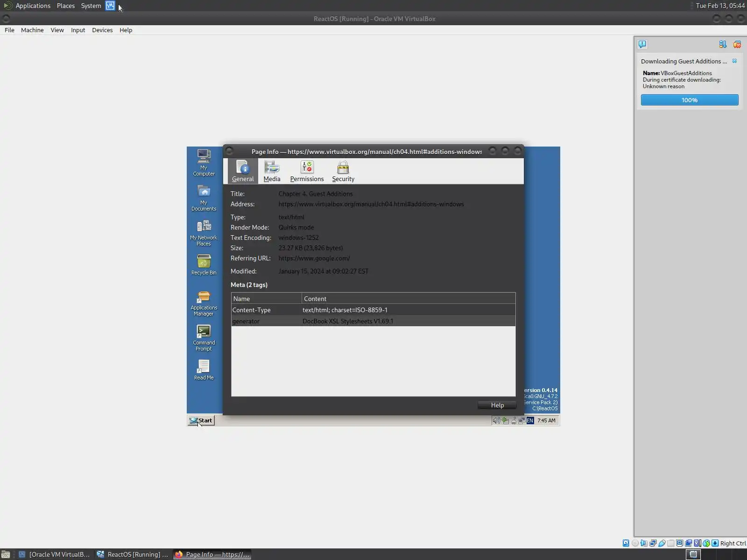Click the Text Encoding value windows-1252
Screen dimensions: 747x560
tap(299, 238)
